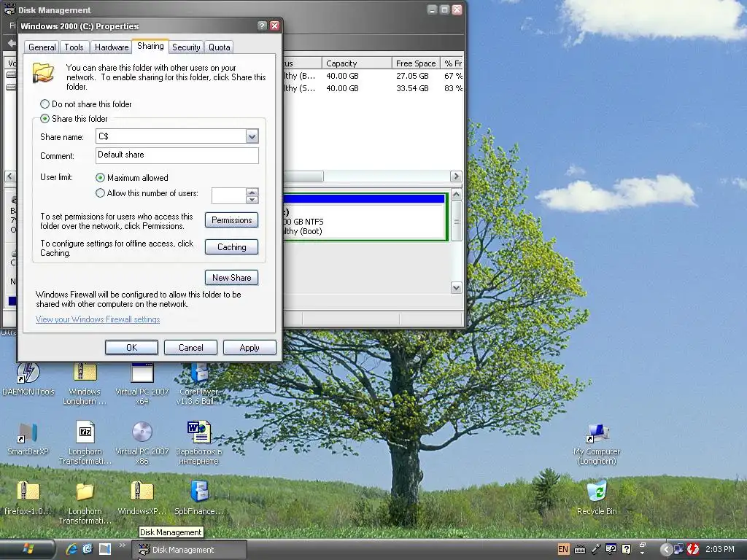Open the Заработок в интернете Word document

[198, 443]
